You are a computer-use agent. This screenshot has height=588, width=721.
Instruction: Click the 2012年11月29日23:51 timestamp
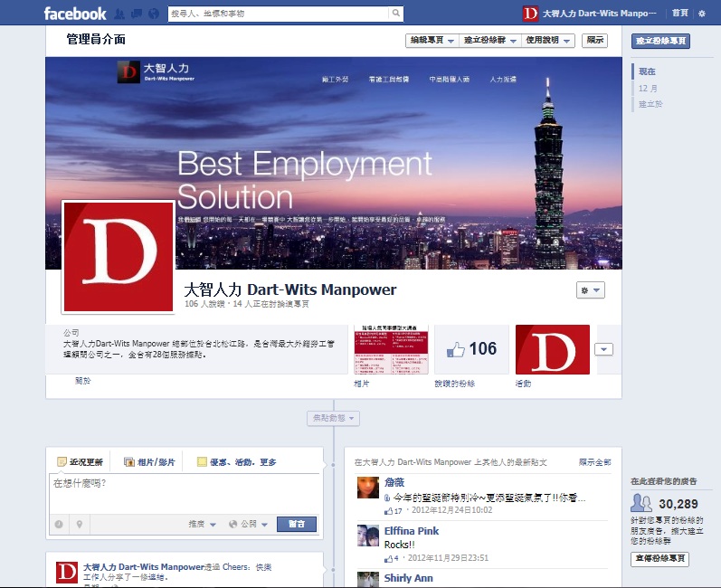pyautogui.click(x=448, y=558)
